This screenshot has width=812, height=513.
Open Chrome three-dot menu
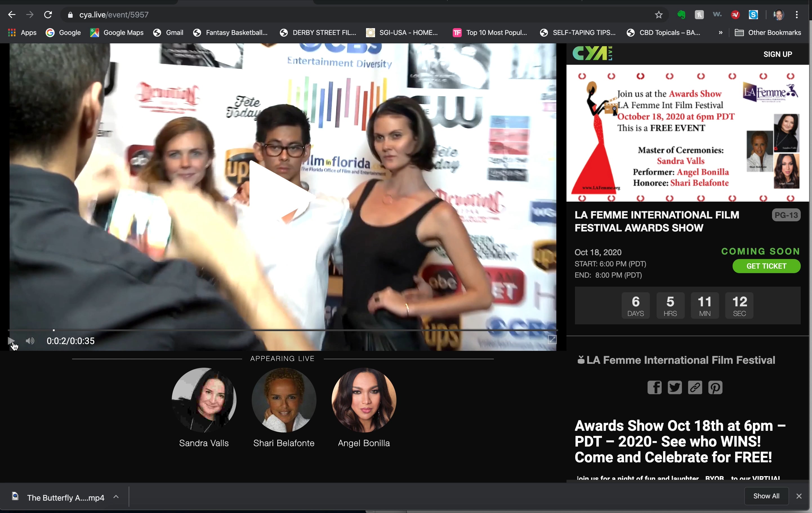(x=797, y=15)
